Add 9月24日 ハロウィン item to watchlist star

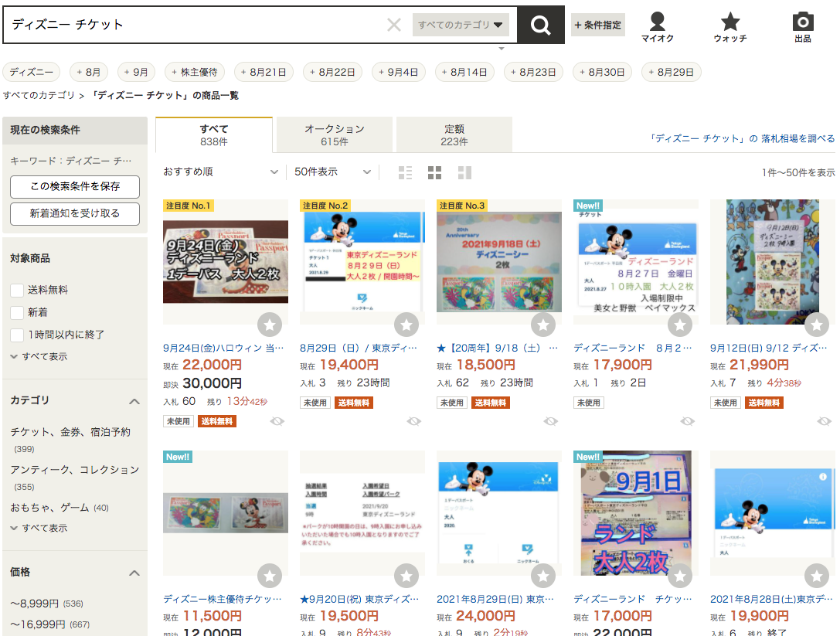click(270, 324)
